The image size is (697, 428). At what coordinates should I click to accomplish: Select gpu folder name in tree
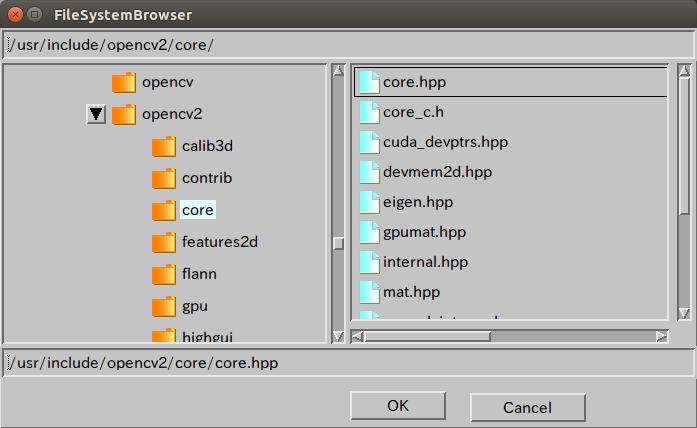point(195,307)
